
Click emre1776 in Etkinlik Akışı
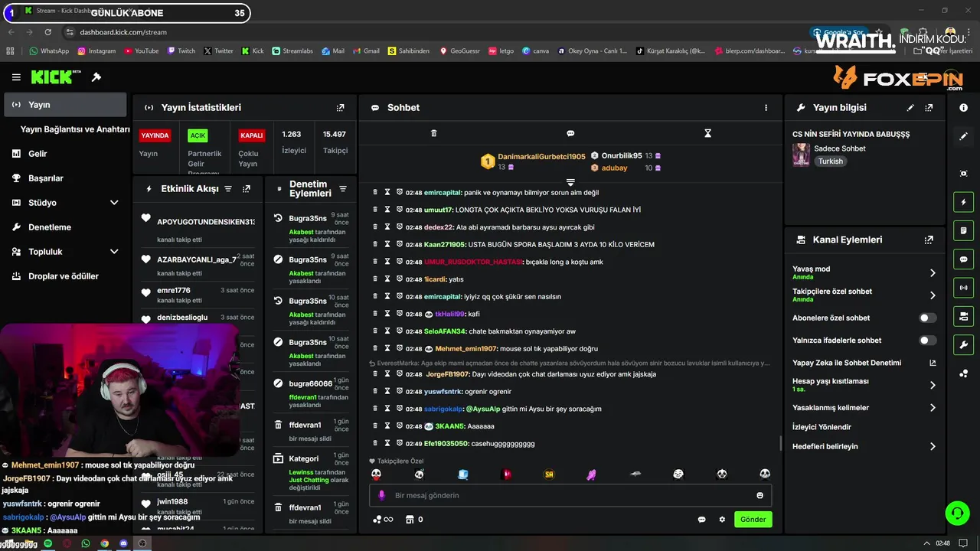(174, 290)
